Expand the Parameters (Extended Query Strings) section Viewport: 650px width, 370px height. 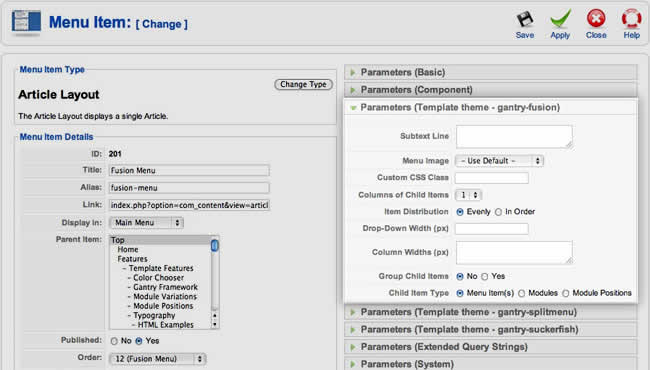(x=490, y=347)
